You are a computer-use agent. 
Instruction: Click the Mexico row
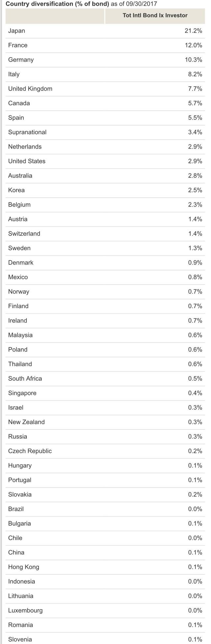[105, 278]
